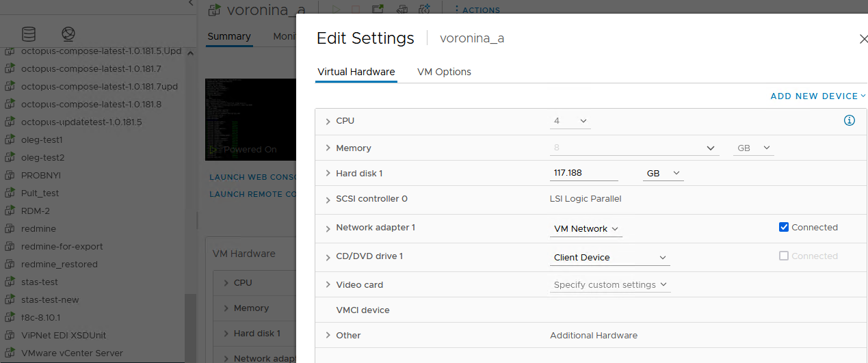Toggle CD/DVD drive 1 Connected checkbox
The image size is (868, 363).
coord(784,256)
